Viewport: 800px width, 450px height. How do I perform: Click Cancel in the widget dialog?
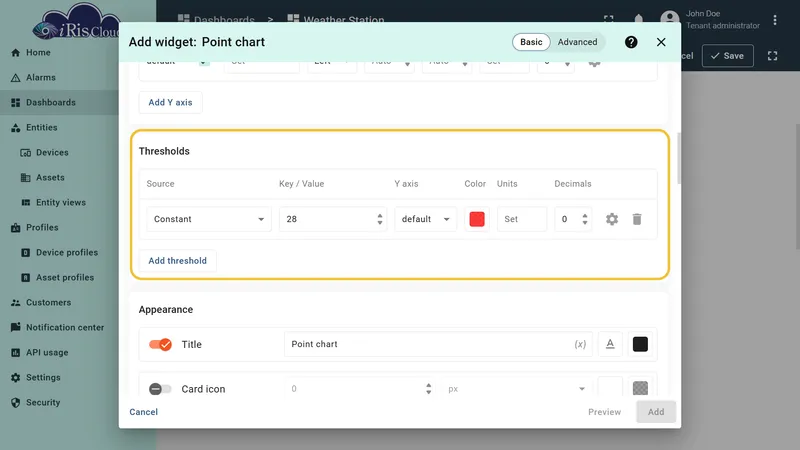tap(143, 412)
